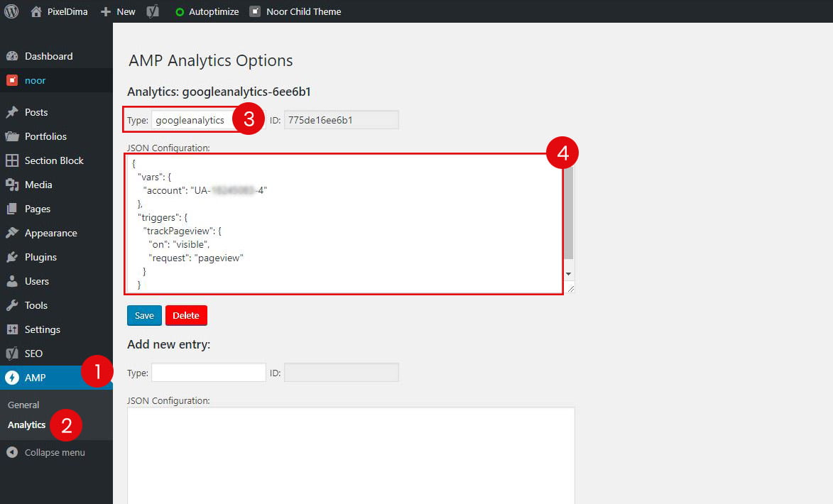Click the empty JSON Configuration textarea
Viewport: 833px width, 504px height.
351,455
